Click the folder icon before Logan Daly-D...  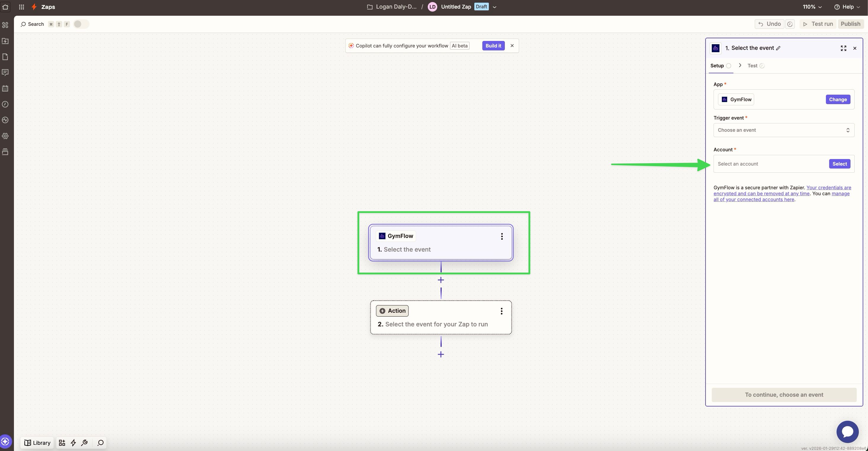(370, 7)
